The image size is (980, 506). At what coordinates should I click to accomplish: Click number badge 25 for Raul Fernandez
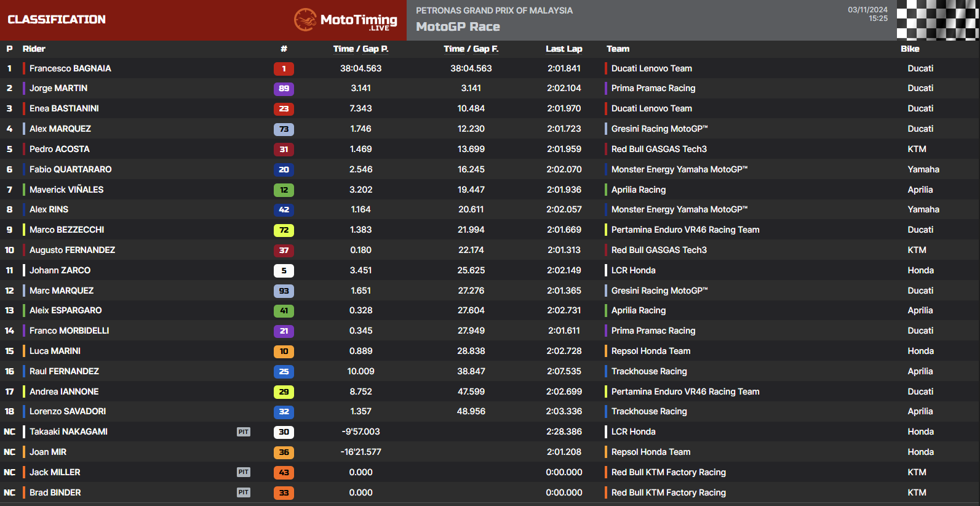[284, 372]
